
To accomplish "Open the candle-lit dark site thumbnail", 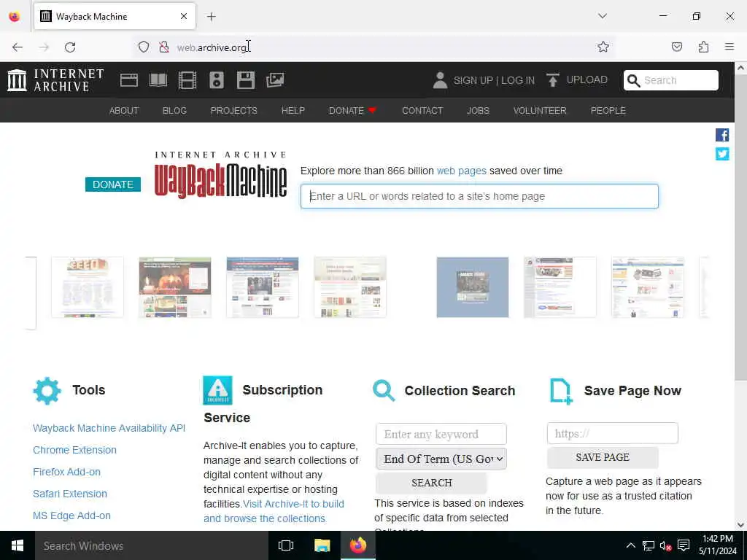I will point(175,287).
